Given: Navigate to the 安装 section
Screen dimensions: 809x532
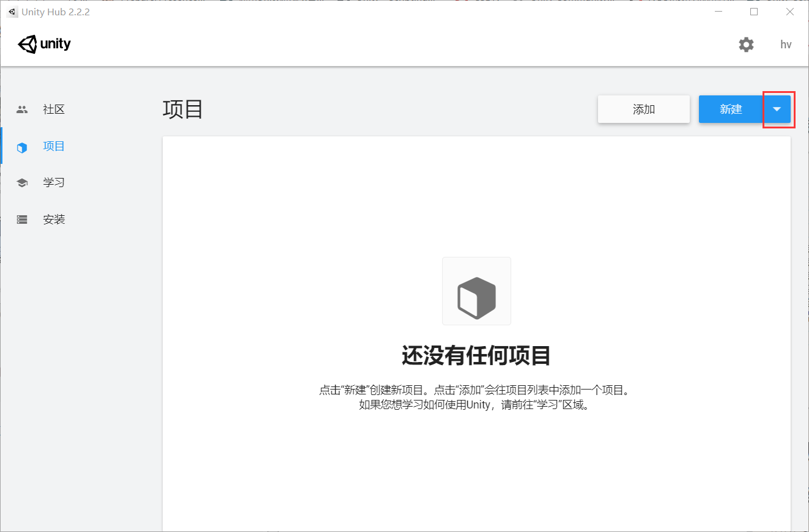Looking at the screenshot, I should coord(54,218).
